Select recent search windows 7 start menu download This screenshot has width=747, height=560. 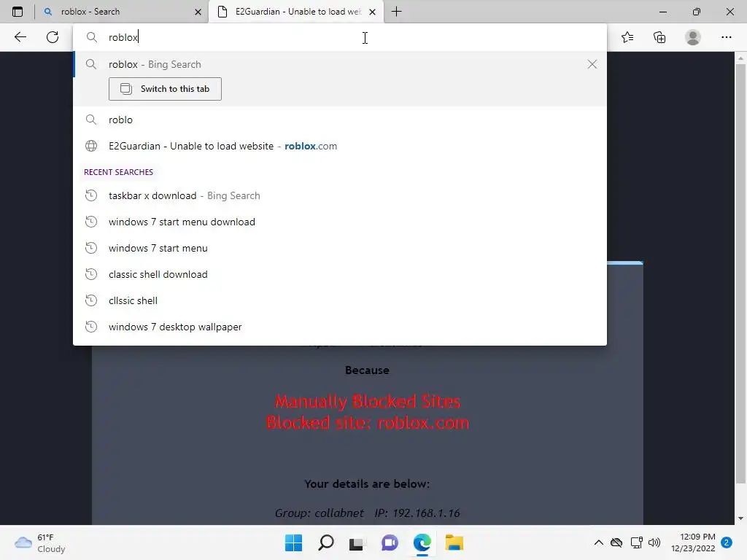point(340,222)
